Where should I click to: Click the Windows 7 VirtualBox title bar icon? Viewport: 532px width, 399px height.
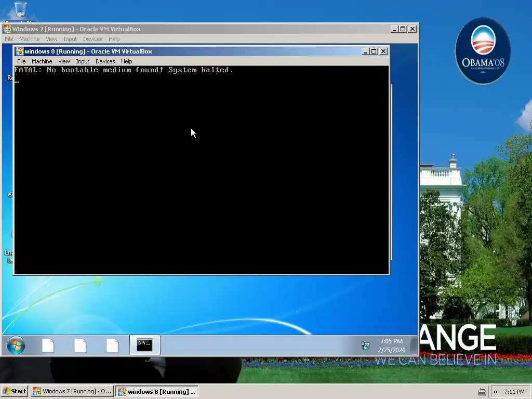7,29
